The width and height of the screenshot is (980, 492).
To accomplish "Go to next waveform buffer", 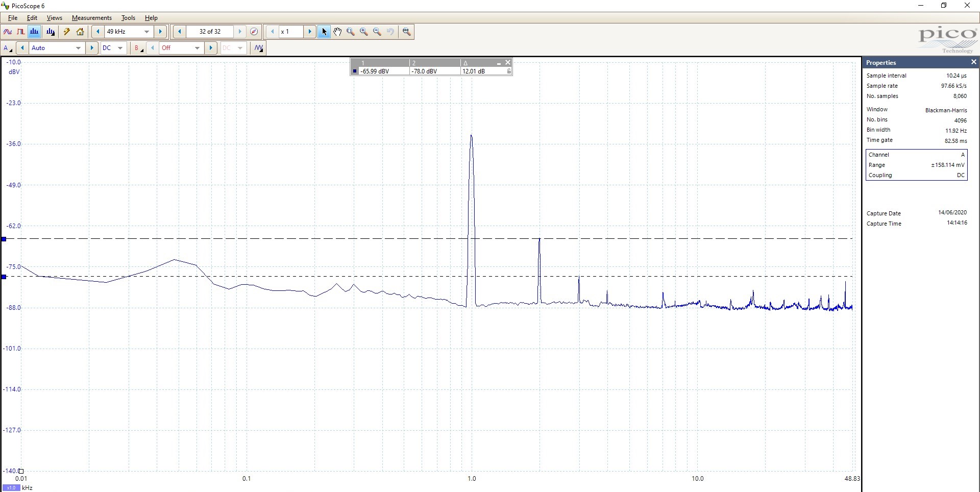I will tap(240, 32).
